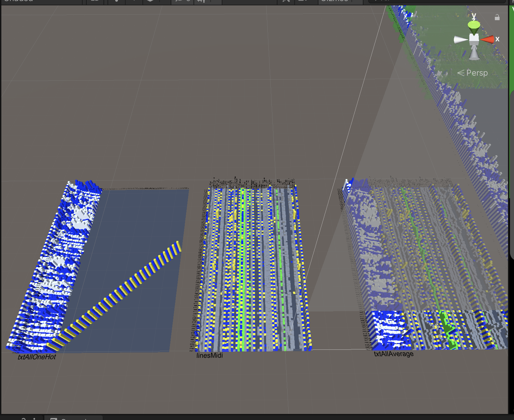Toggle the gizmo rotation lock
Screen dimensions: 514x420
coord(497,17)
